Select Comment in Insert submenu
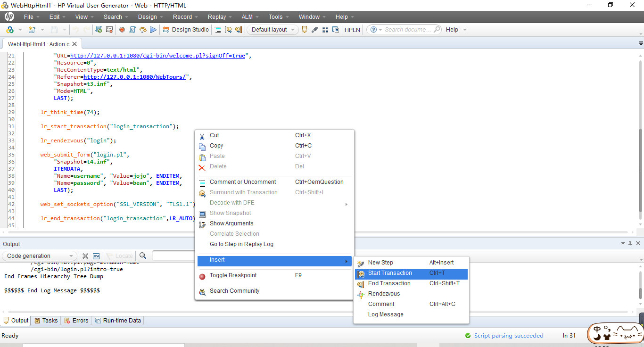This screenshot has height=347, width=644. coord(411,304)
